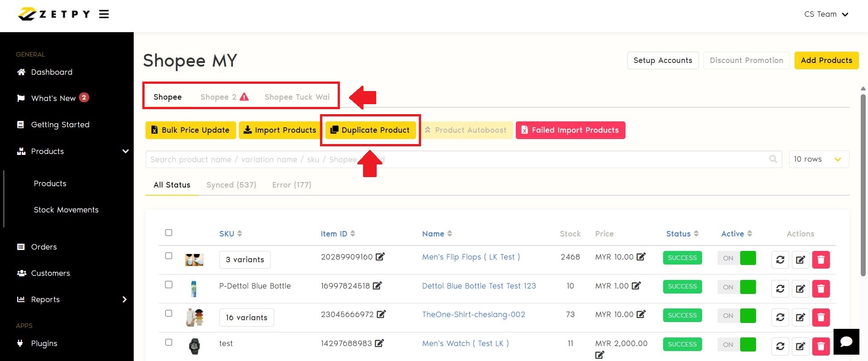Open Bulk Price Update

[x=191, y=130]
